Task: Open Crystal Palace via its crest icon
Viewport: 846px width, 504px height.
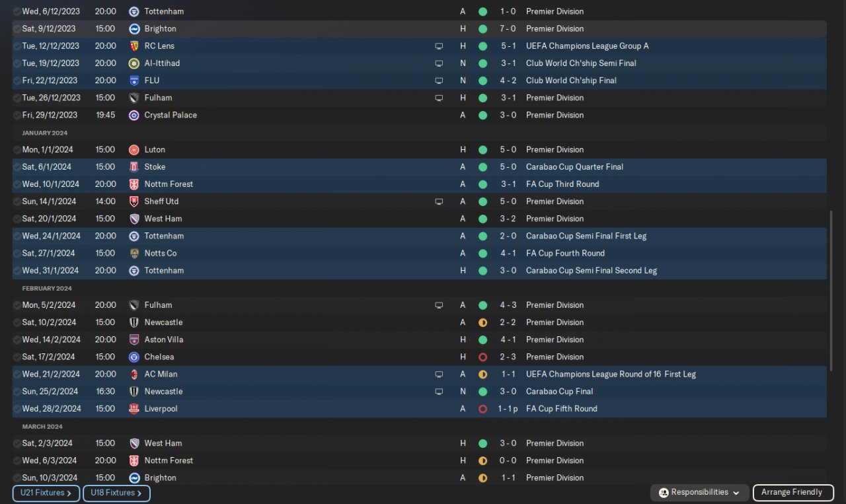Action: pyautogui.click(x=134, y=115)
